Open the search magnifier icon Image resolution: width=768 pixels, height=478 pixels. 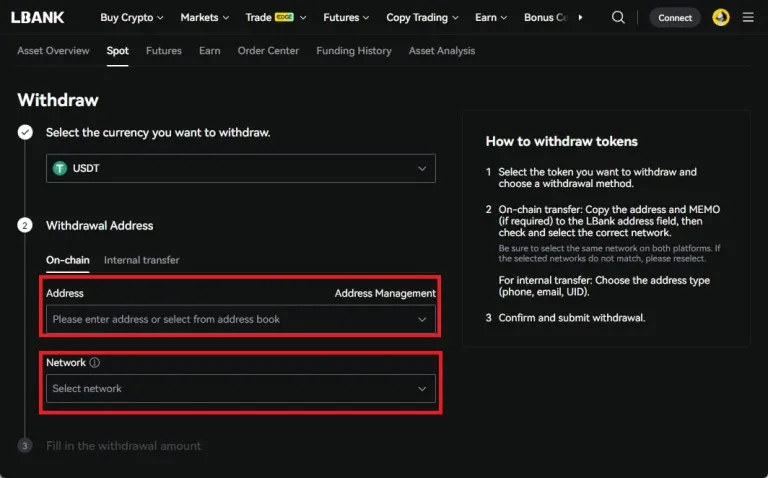point(618,18)
